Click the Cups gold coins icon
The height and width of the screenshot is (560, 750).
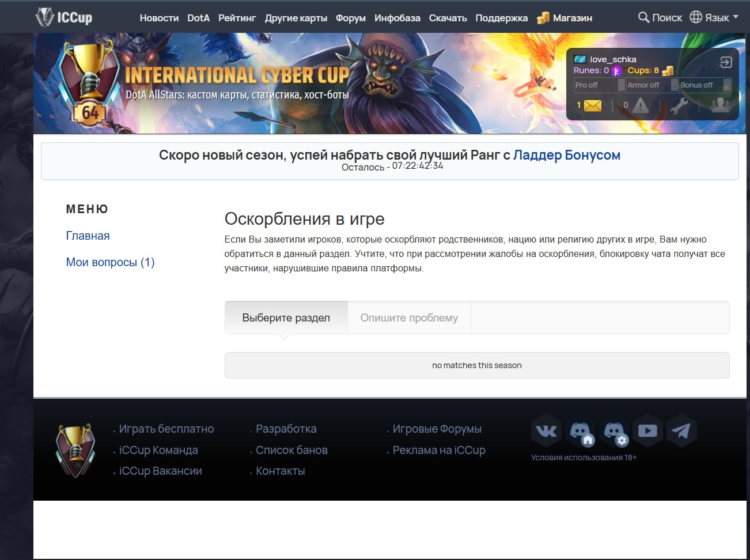point(668,71)
